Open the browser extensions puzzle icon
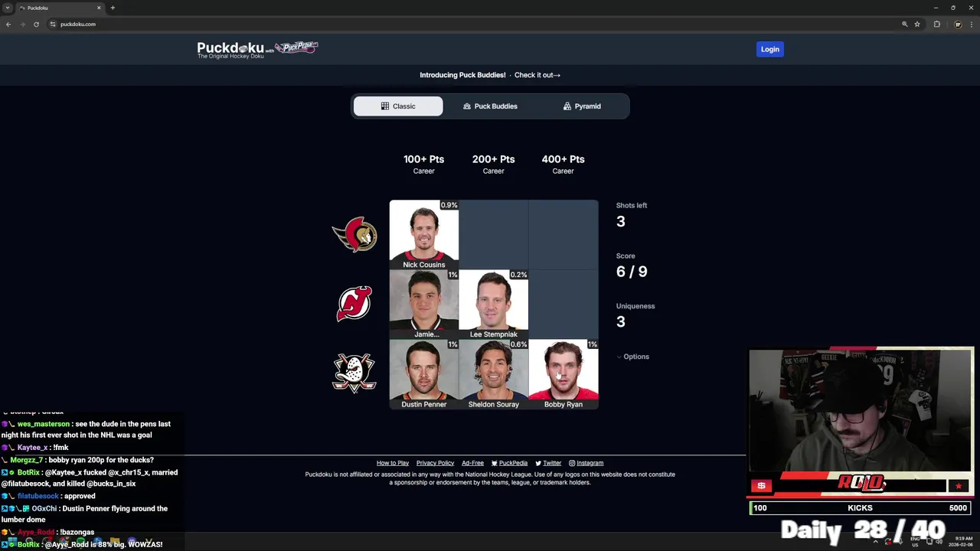 pyautogui.click(x=936, y=24)
